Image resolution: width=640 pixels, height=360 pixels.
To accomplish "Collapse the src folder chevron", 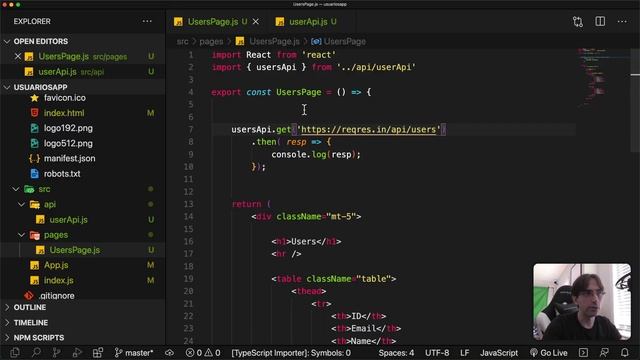I will (x=16, y=189).
